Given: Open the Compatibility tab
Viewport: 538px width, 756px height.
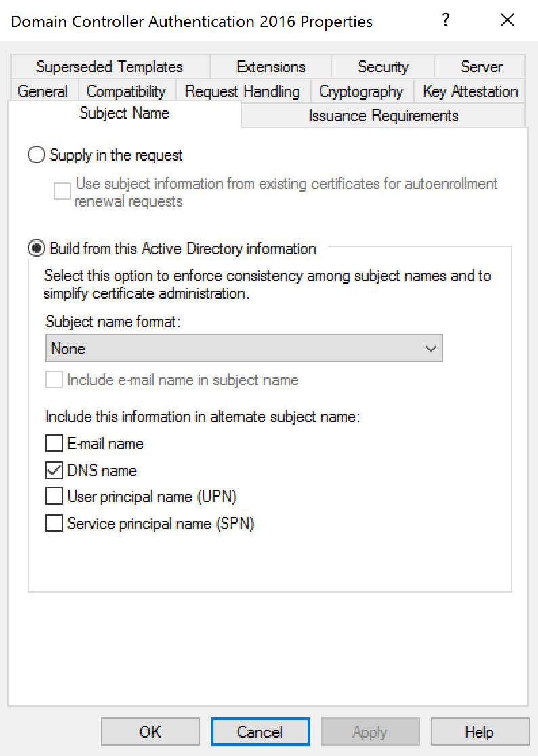Looking at the screenshot, I should [x=126, y=91].
